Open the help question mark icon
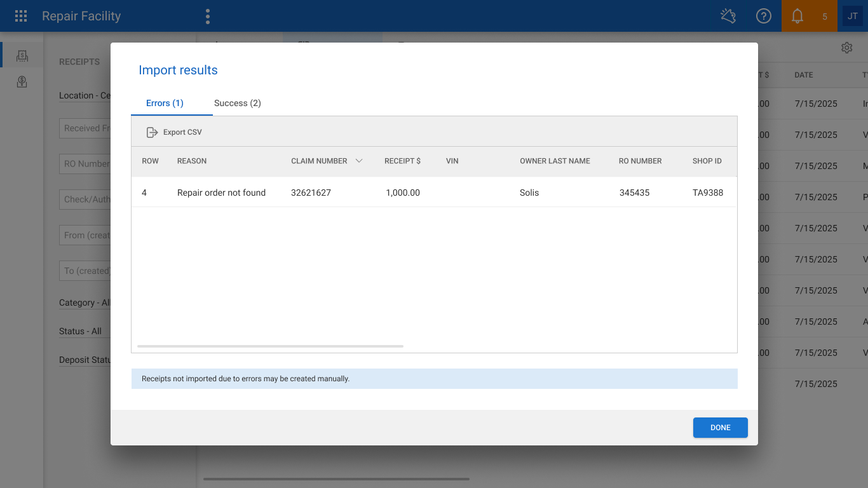 (763, 16)
